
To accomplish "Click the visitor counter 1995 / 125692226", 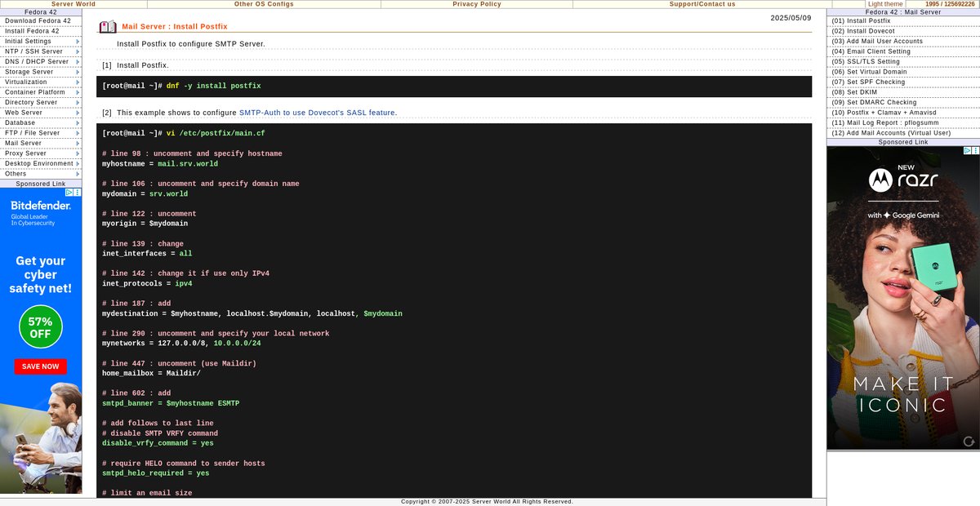I will pyautogui.click(x=950, y=4).
